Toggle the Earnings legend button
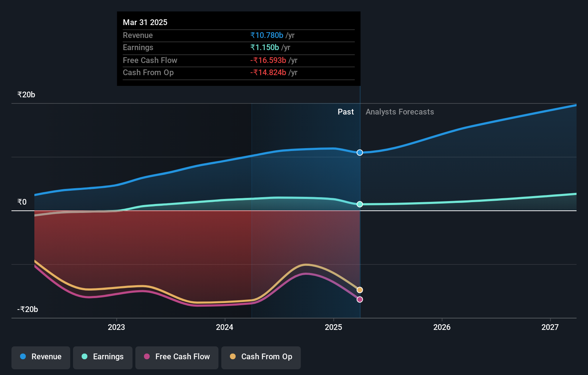 (103, 357)
